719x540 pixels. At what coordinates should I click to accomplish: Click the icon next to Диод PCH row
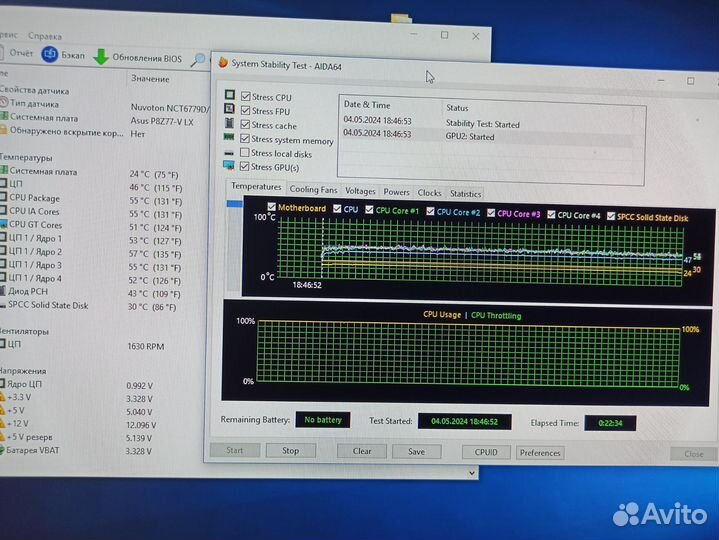(3, 291)
